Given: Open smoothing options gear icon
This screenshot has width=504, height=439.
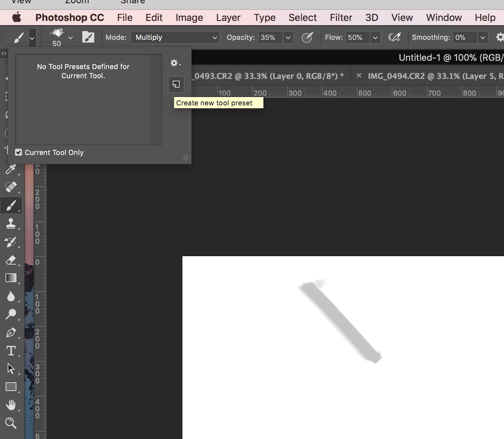Looking at the screenshot, I should pos(499,38).
